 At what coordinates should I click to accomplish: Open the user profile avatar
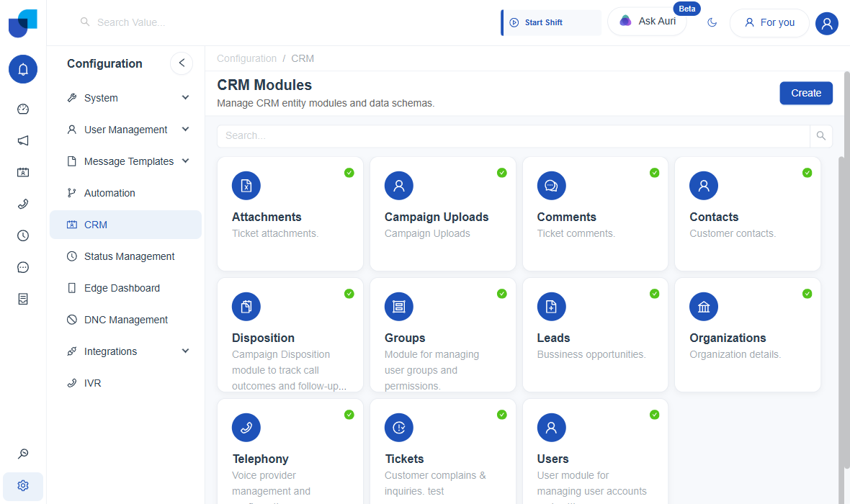click(827, 23)
